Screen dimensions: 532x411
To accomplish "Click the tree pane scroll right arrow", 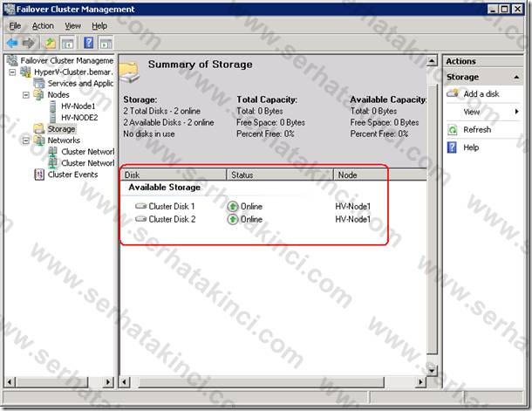I will (x=108, y=382).
